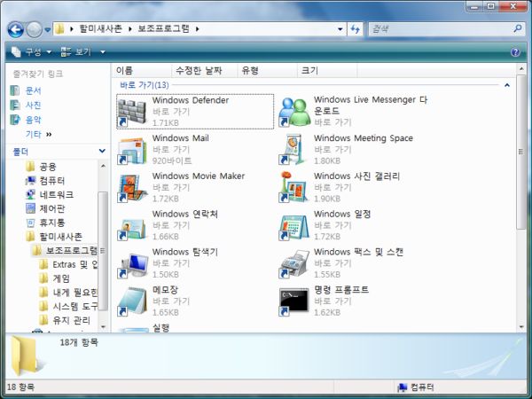
Task: Select the Windows Meeting Space icon
Action: [x=293, y=150]
